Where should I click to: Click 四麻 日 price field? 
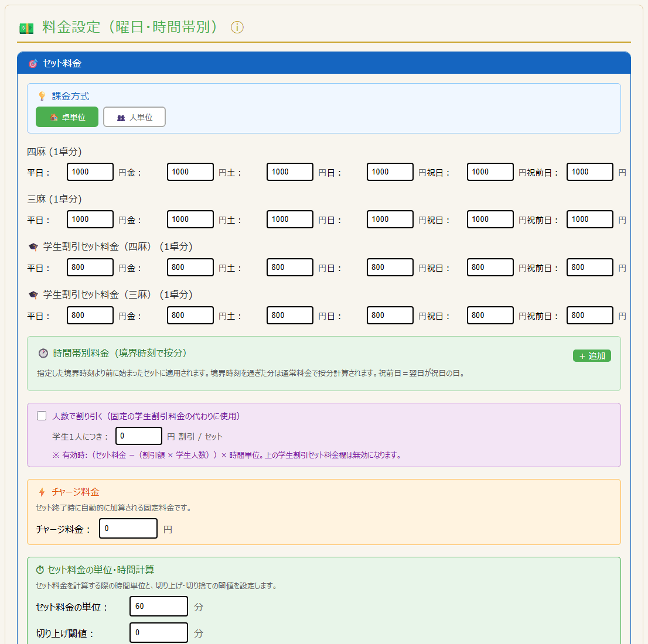point(390,172)
